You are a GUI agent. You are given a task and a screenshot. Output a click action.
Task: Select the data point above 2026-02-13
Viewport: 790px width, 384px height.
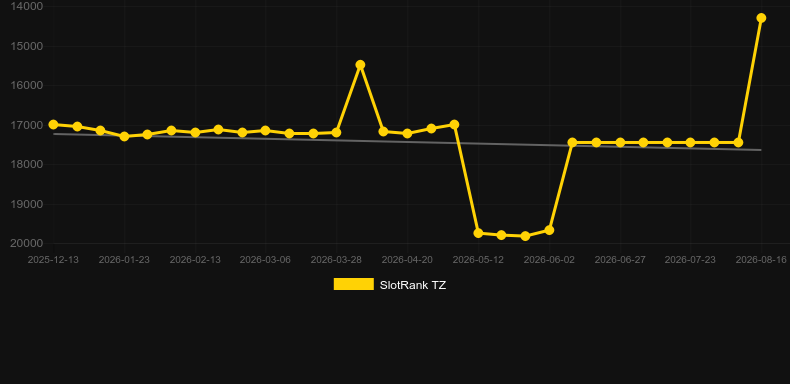click(x=195, y=133)
